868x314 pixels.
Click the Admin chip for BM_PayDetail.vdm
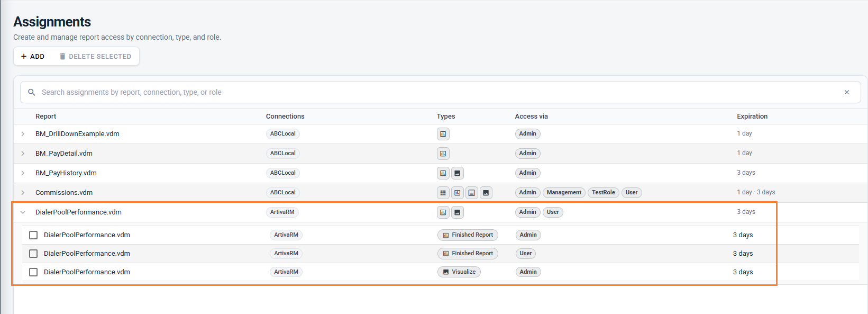pos(528,154)
